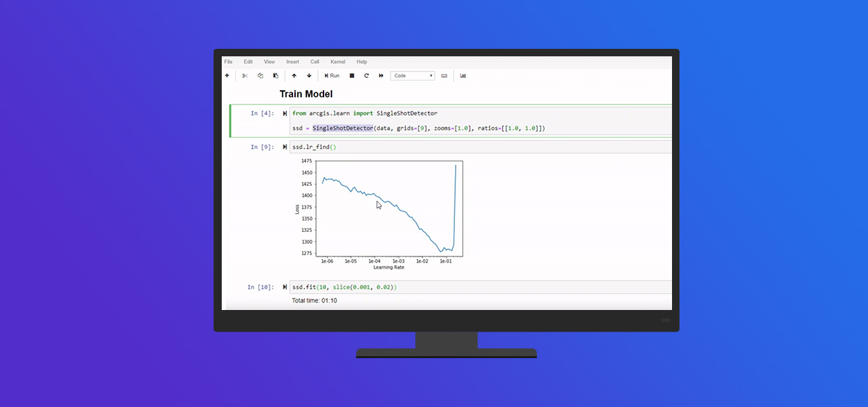Screen dimensions: 868x407
Task: Click the In [10] prompt label
Action: pos(261,287)
